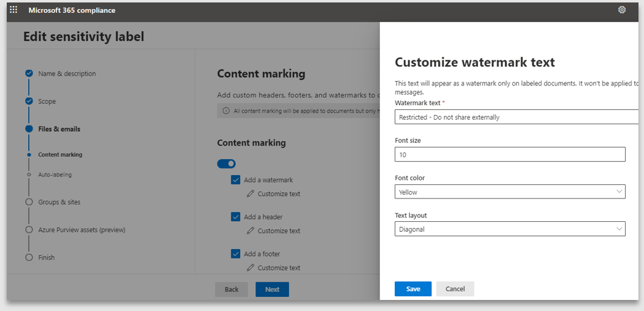Go to the Auto-labeling step
The height and width of the screenshot is (311, 644).
[55, 175]
